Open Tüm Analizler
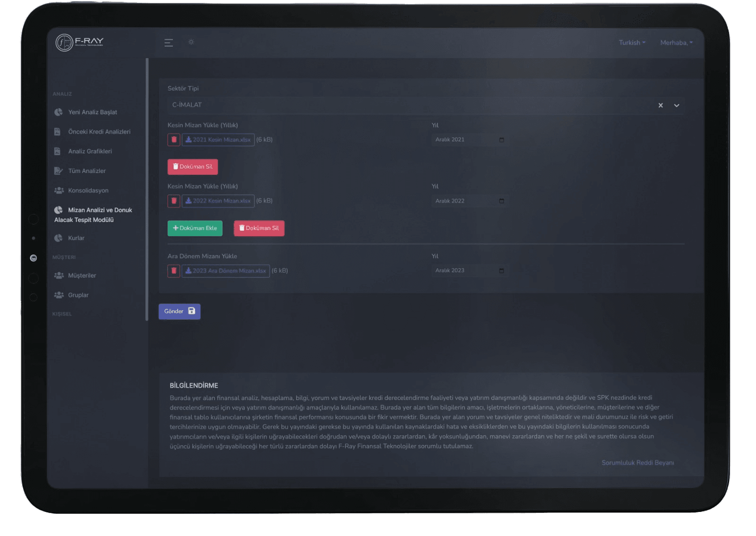This screenshot has height=536, width=756. (87, 171)
